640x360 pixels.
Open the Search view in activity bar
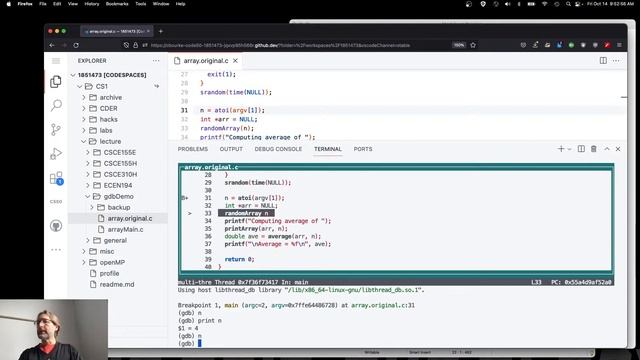coord(56,105)
